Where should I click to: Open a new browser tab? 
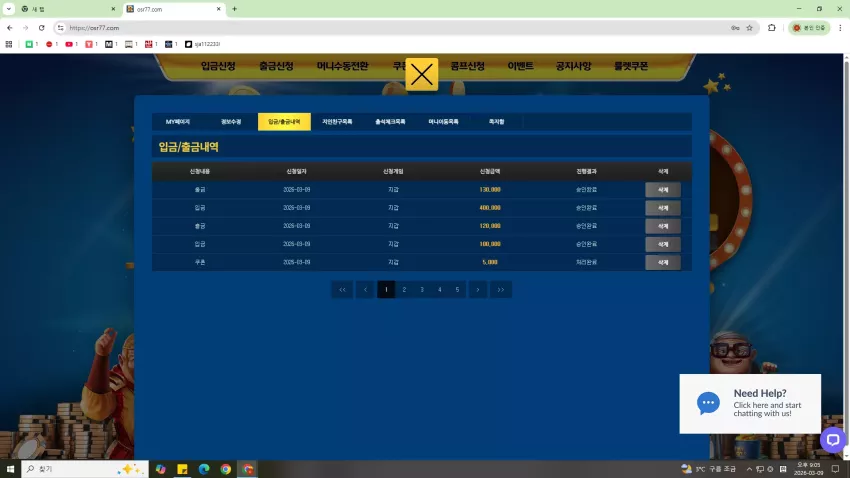pyautogui.click(x=234, y=9)
